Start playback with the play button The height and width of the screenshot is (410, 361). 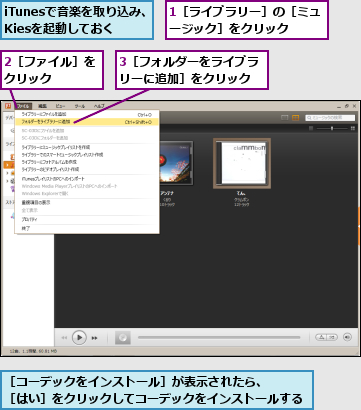(79, 338)
